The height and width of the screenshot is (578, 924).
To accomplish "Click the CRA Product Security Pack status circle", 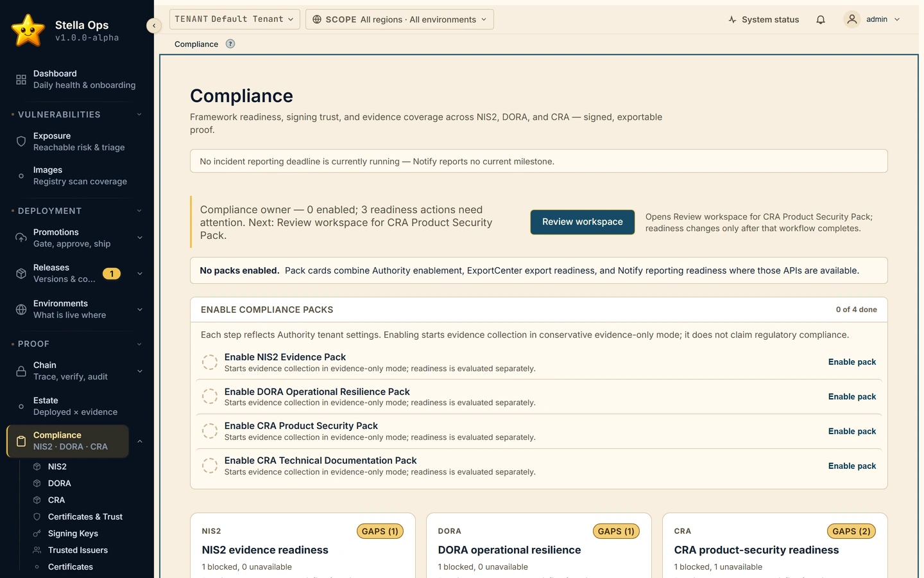I will pyautogui.click(x=210, y=431).
